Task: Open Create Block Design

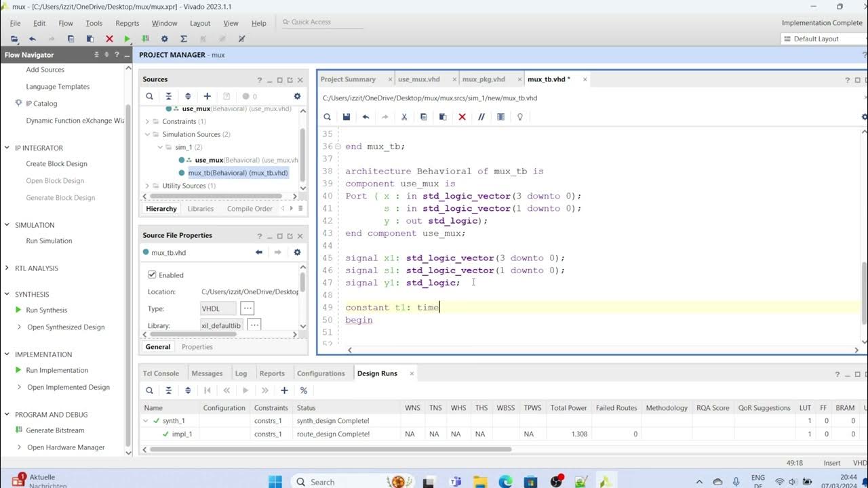Action: coord(56,163)
